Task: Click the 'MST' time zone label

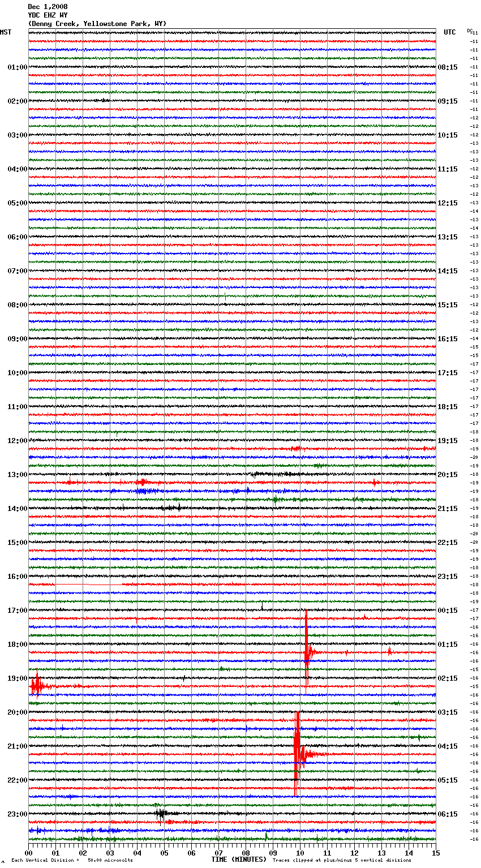Action: click(6, 32)
